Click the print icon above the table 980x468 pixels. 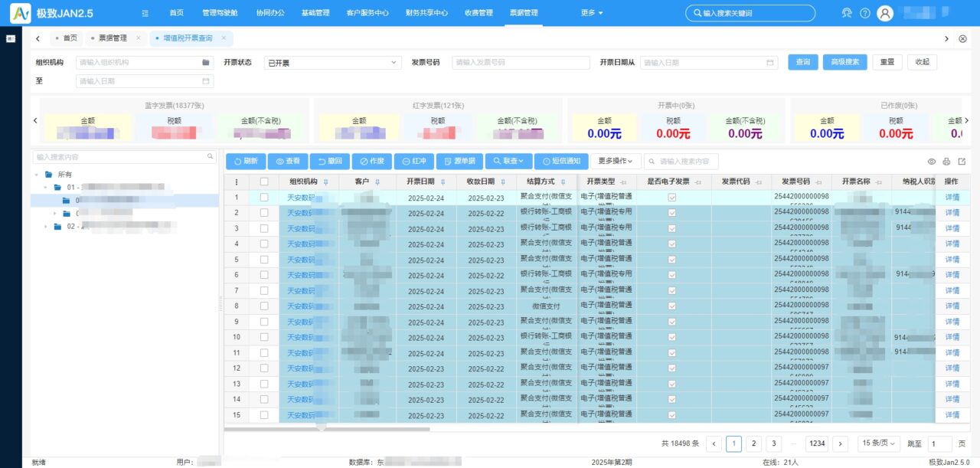[946, 162]
